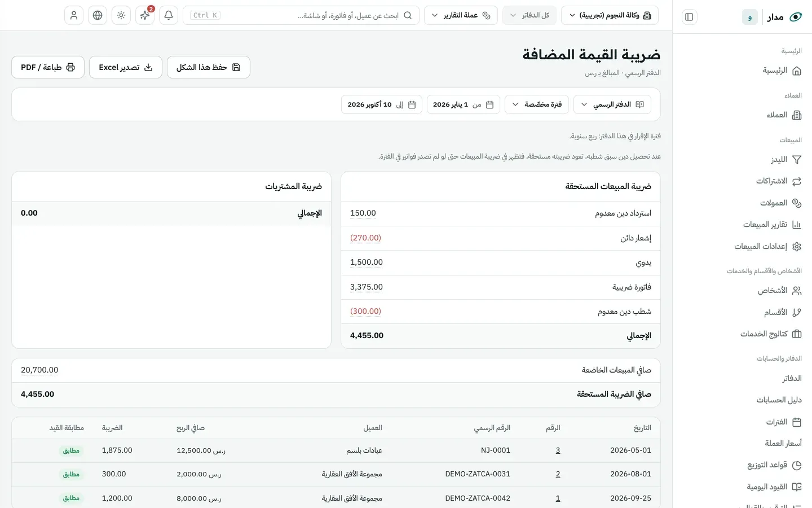Focus the customer or invoice search field
Viewport: 812px width, 508px height.
pos(301,15)
